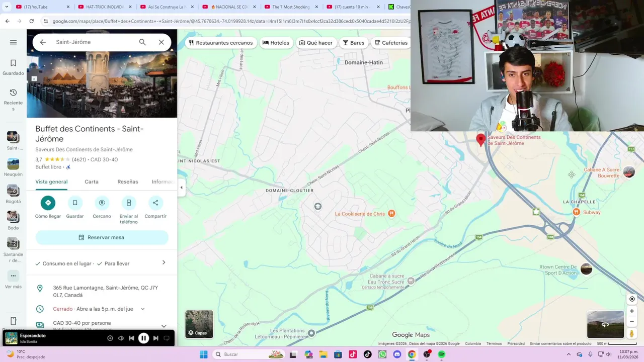Click the Reservar mesa button
Viewport: 644px width, 362px height.
(102, 237)
